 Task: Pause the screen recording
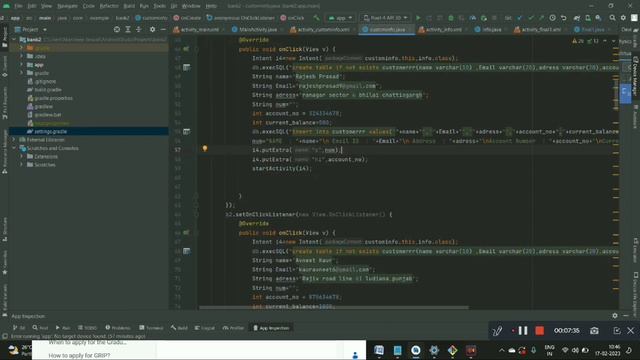pyautogui.click(x=523, y=331)
